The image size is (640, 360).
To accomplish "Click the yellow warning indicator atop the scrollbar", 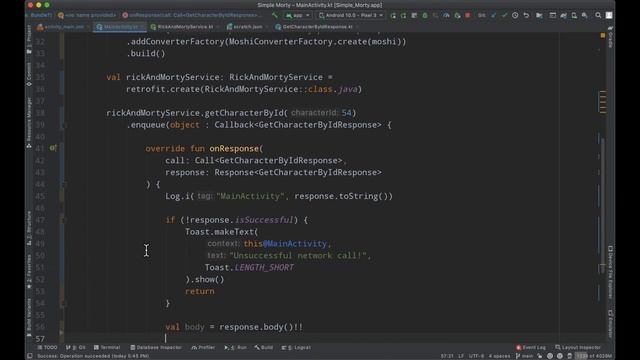I will (x=603, y=36).
